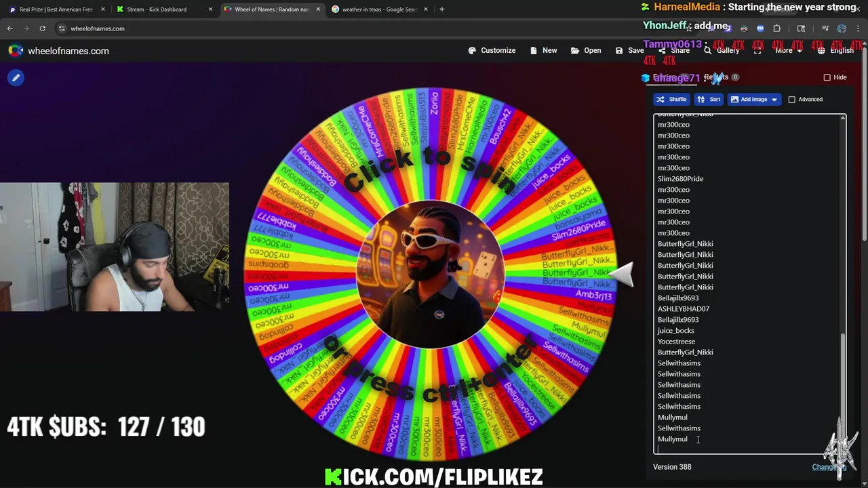Screen dimensions: 868x488
Task: Click the ASHLEYBHAD07 entry in list
Action: click(x=684, y=309)
